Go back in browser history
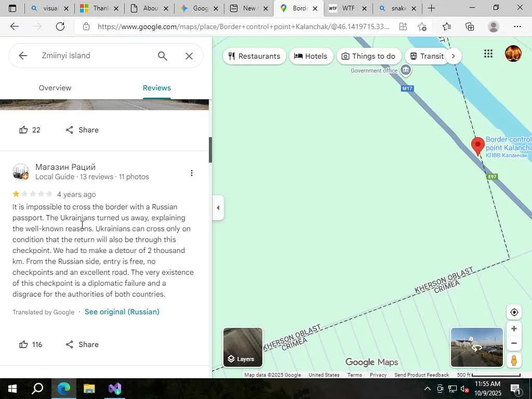 click(14, 26)
